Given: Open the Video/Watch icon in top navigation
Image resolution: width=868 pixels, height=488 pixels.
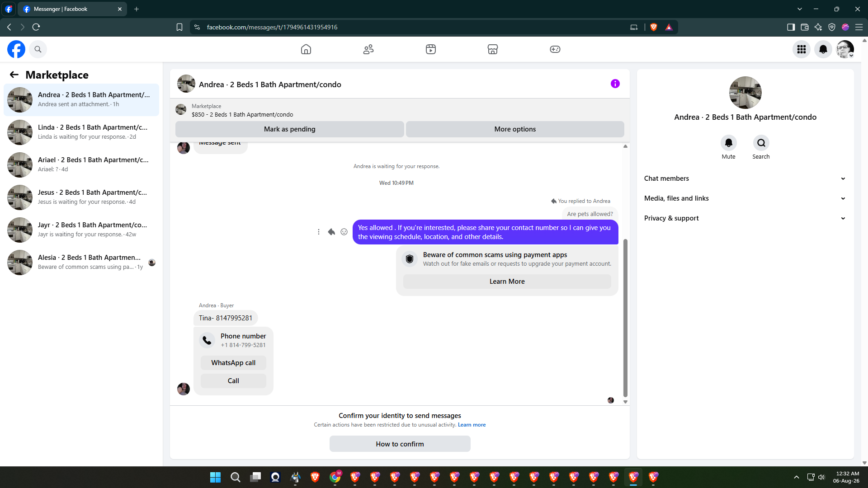Looking at the screenshot, I should (431, 49).
